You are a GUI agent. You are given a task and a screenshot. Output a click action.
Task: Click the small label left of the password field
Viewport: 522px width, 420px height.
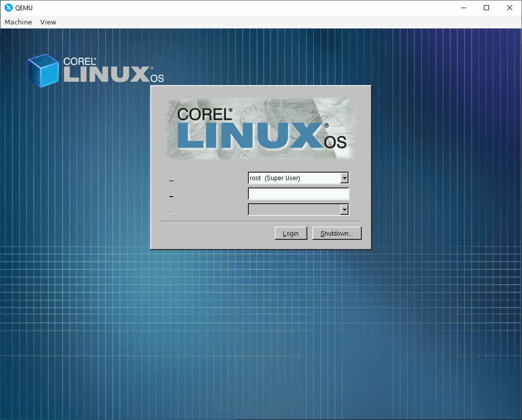[x=171, y=197]
